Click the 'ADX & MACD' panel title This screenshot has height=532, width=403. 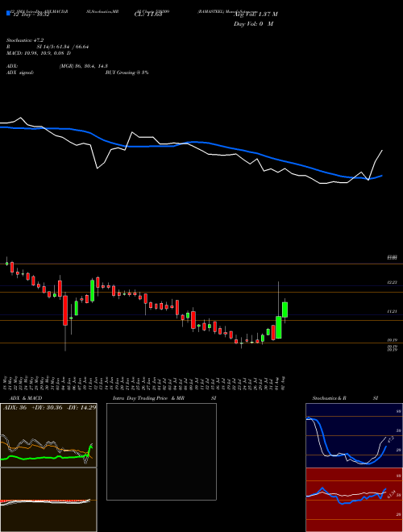[26, 398]
